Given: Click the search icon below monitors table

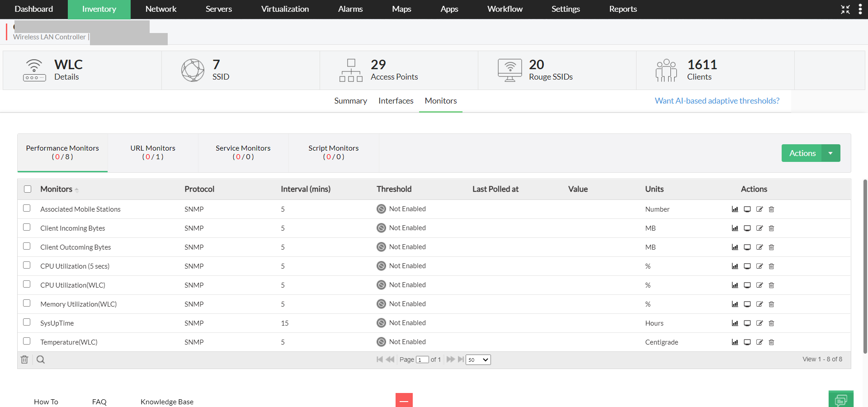Looking at the screenshot, I should point(41,360).
